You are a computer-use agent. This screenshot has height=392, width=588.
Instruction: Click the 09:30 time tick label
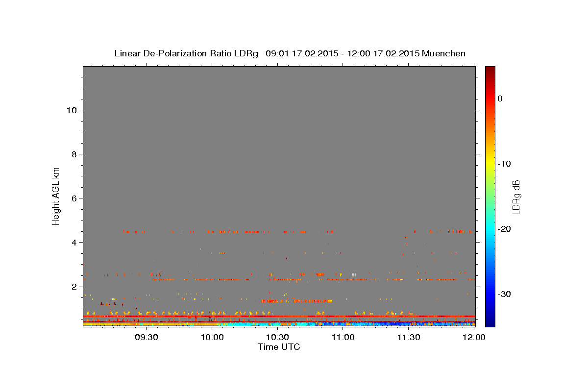pyautogui.click(x=146, y=337)
